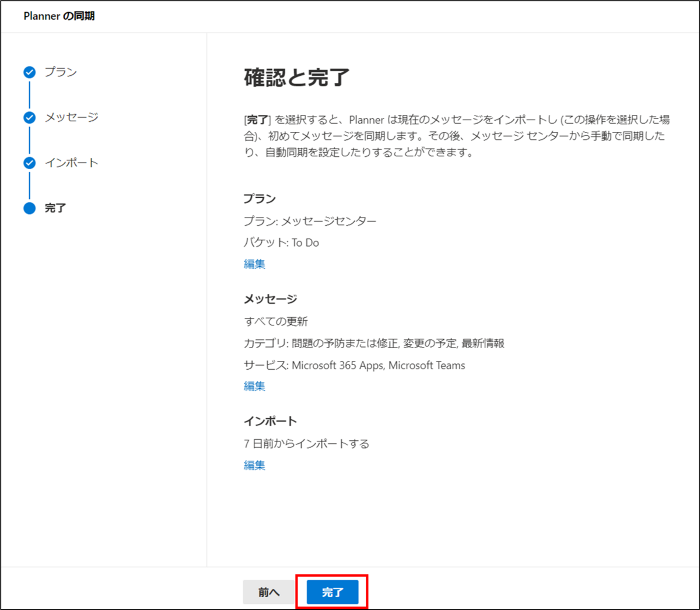Click the checkmark icon beside インポート step
This screenshot has height=610, width=700.
click(x=29, y=163)
